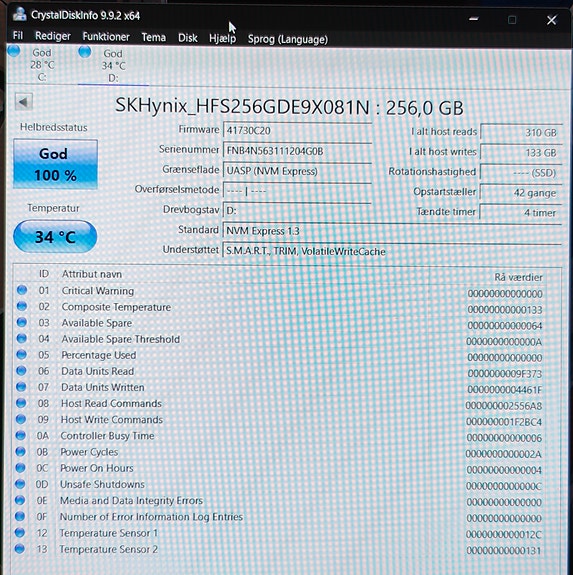Click the blue status orb for drive D:
573x575 pixels.
85,52
